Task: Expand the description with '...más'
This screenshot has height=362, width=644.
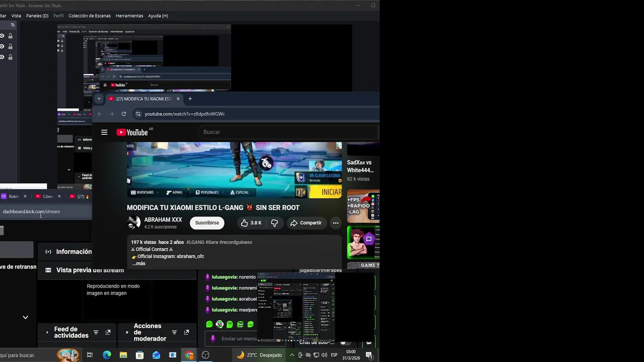Action: click(x=139, y=263)
